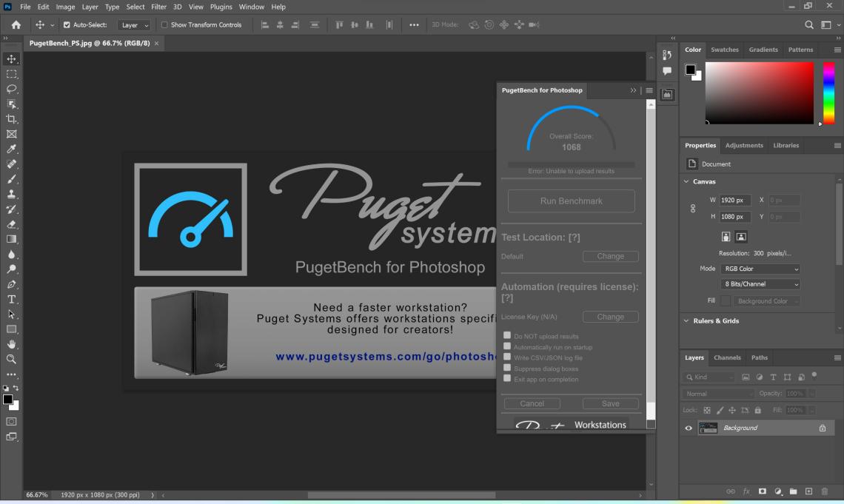Screen dimensions: 844x504
Task: Select the Zoom tool
Action: tap(11, 359)
